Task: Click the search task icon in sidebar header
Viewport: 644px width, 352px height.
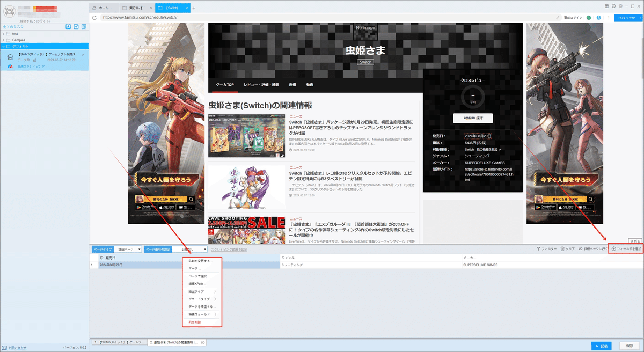Action: tap(84, 26)
